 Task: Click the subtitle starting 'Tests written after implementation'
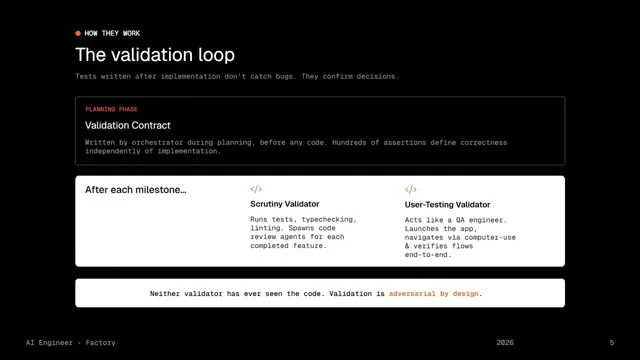pos(237,76)
